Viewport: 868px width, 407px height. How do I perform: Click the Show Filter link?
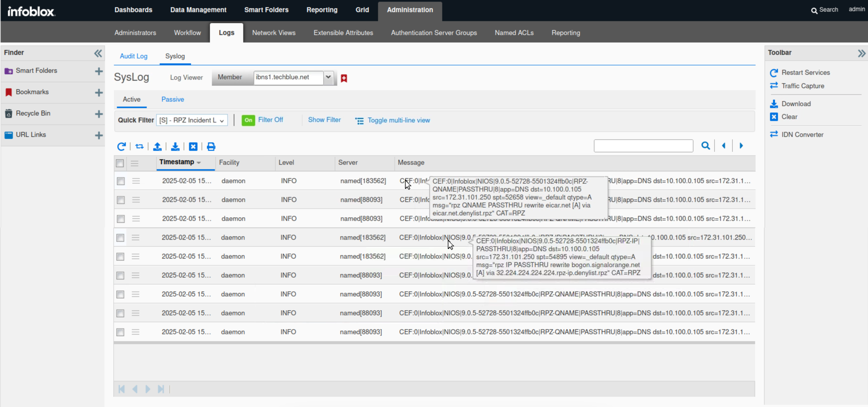[324, 120]
